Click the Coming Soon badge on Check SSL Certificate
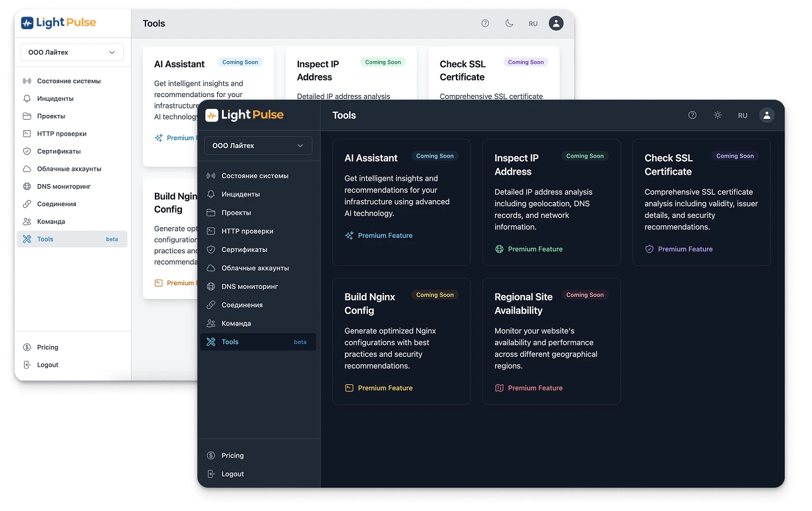Image resolution: width=812 pixels, height=511 pixels. tap(734, 155)
